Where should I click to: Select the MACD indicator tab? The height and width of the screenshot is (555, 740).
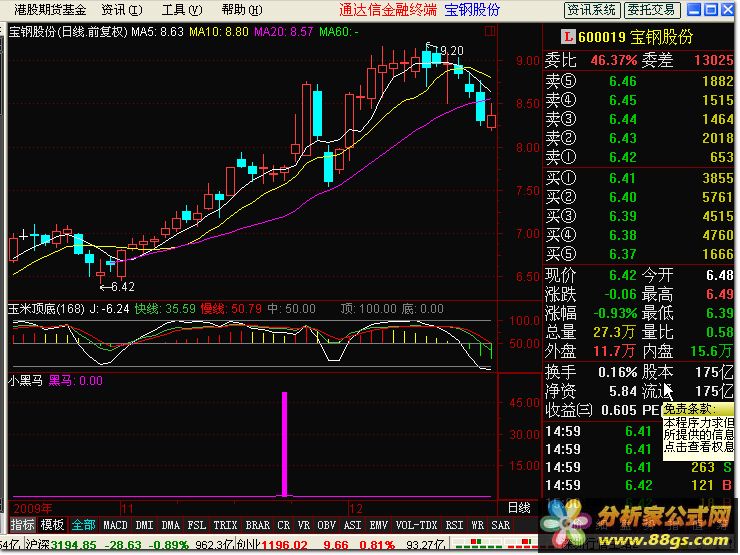(x=115, y=525)
